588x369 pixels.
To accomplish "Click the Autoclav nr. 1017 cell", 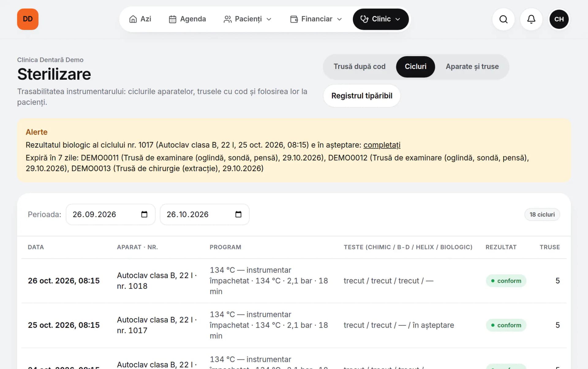I will [157, 325].
